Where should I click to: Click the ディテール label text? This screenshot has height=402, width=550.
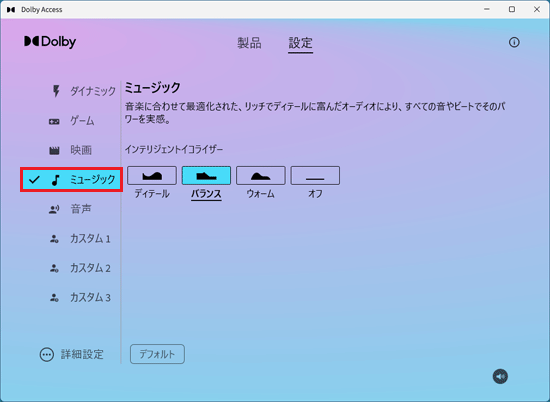point(152,194)
